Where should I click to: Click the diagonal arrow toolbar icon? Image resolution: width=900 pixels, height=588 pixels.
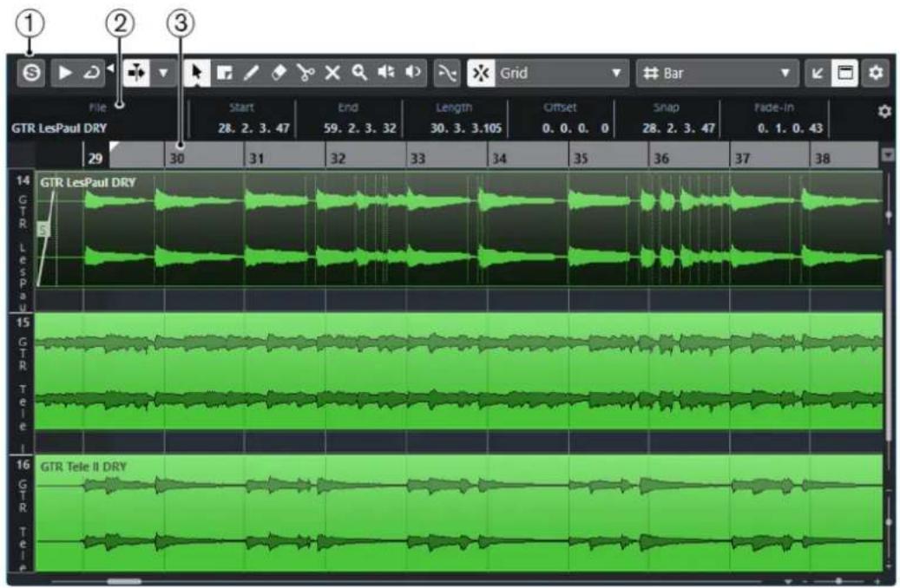click(818, 73)
